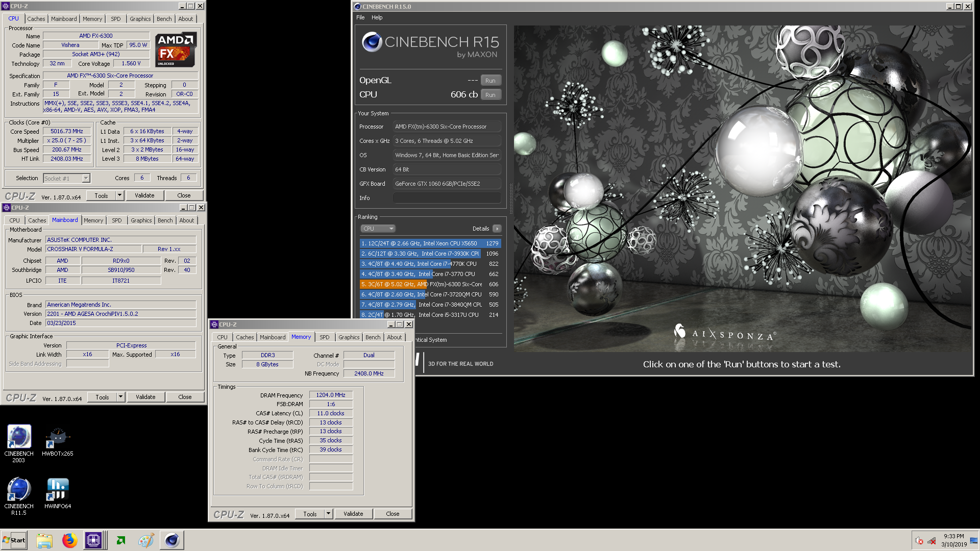Click the top CPU-Z window title icon

[x=6, y=6]
